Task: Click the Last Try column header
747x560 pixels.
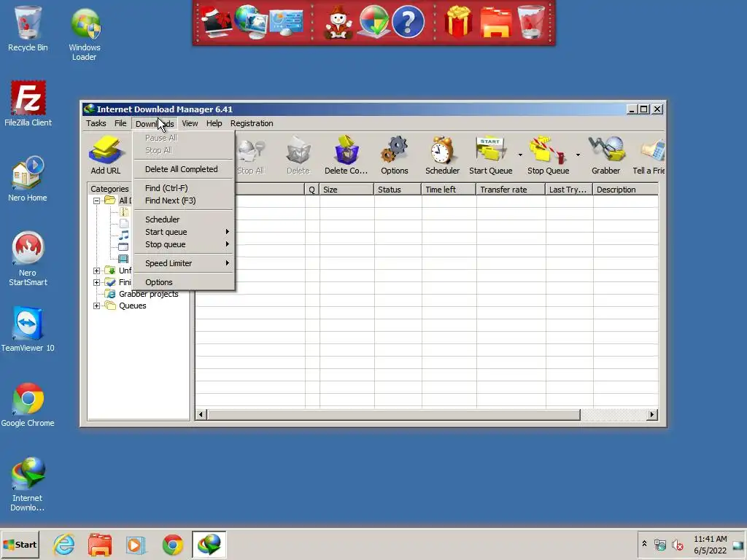Action: coord(569,190)
